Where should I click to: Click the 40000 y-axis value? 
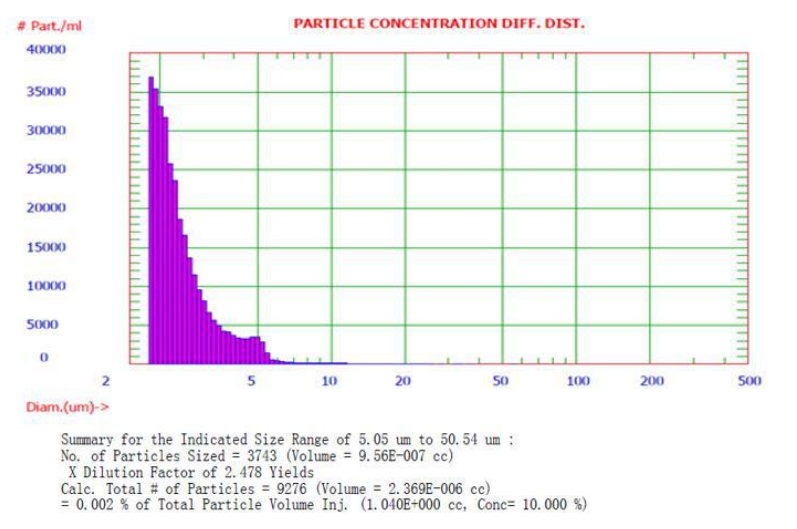(x=46, y=49)
